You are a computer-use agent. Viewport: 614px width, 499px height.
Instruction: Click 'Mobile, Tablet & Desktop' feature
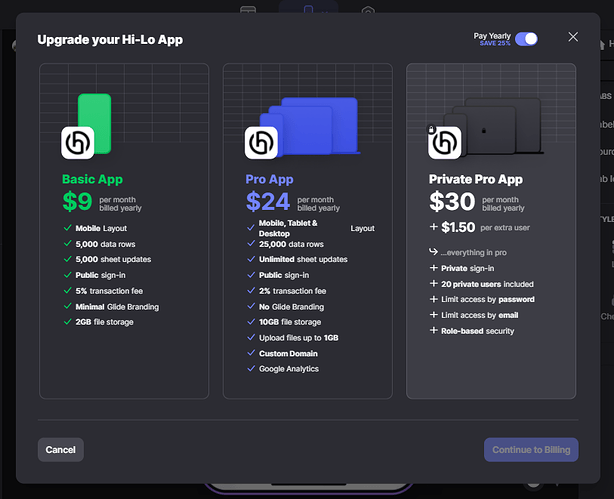[288, 228]
